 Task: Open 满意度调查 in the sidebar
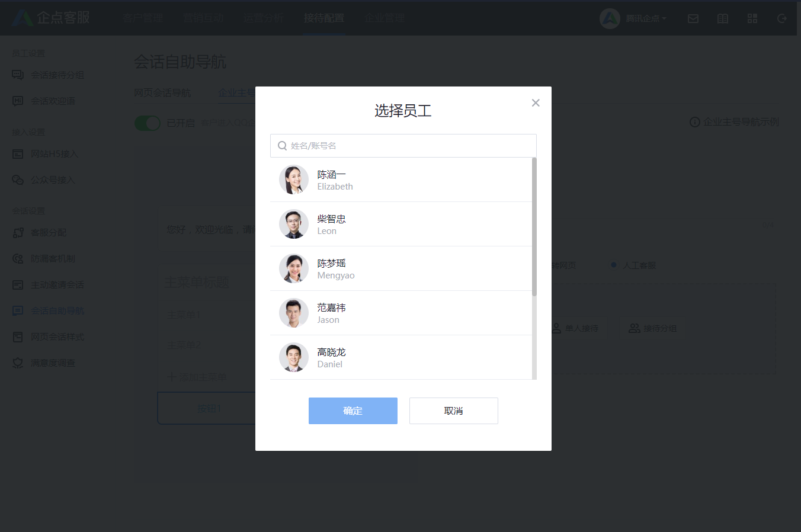pos(53,363)
